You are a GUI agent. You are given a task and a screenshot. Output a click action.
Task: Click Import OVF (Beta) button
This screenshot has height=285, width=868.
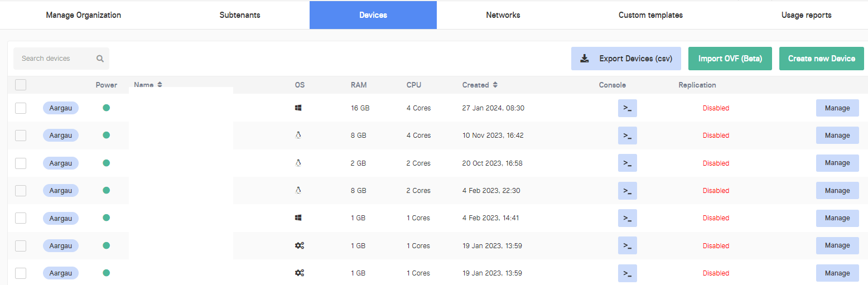click(730, 59)
